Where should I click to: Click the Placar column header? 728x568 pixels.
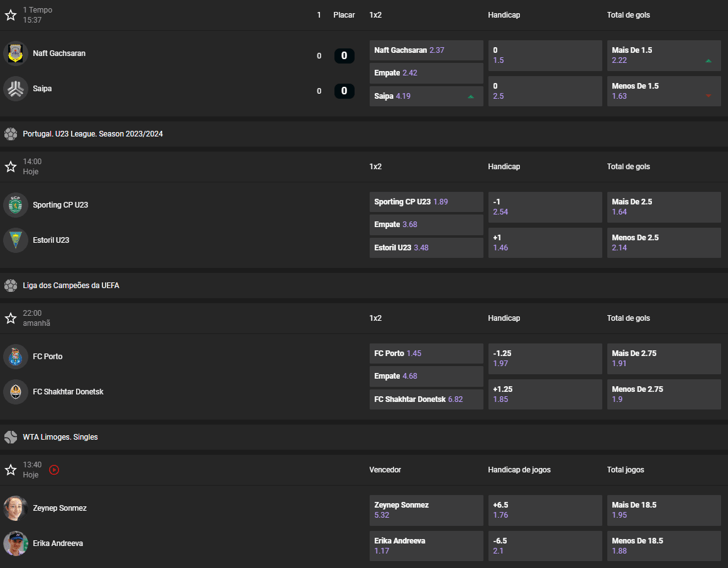point(344,15)
